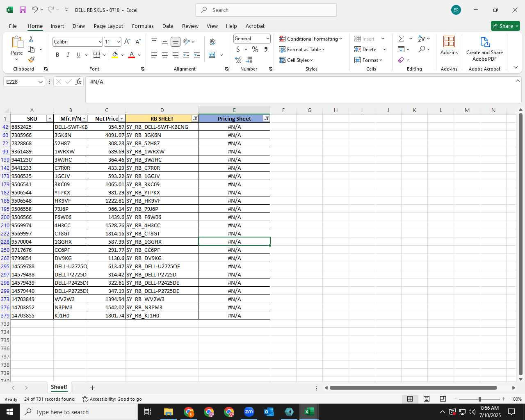Click the Increase Decimal icon
The width and height of the screenshot is (525, 420).
[x=238, y=60]
